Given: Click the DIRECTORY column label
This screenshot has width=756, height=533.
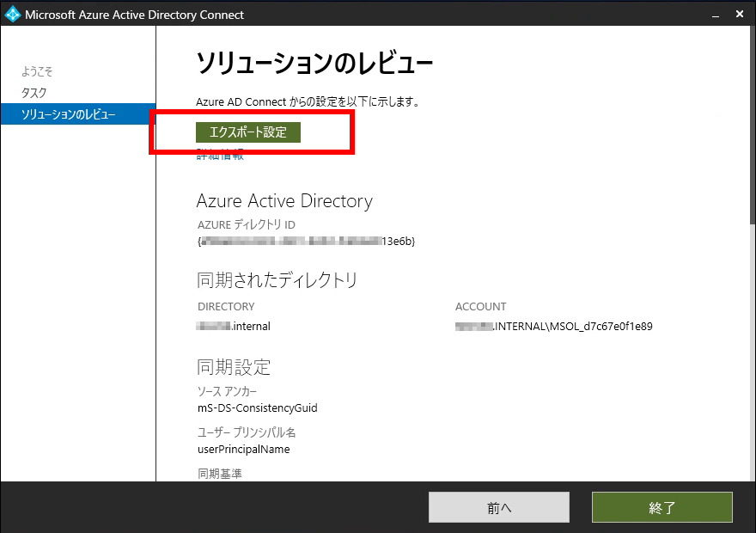Looking at the screenshot, I should 226,307.
